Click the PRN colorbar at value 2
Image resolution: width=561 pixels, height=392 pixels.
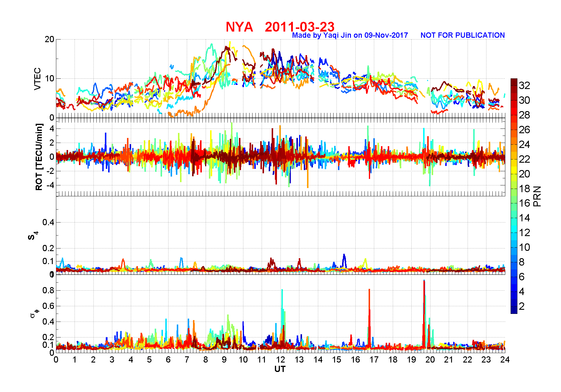coord(514,306)
